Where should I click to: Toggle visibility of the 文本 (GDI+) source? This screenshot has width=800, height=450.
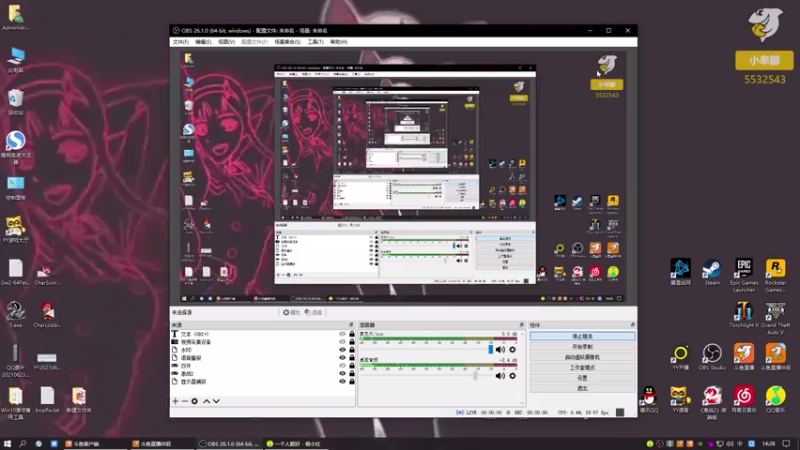point(342,334)
